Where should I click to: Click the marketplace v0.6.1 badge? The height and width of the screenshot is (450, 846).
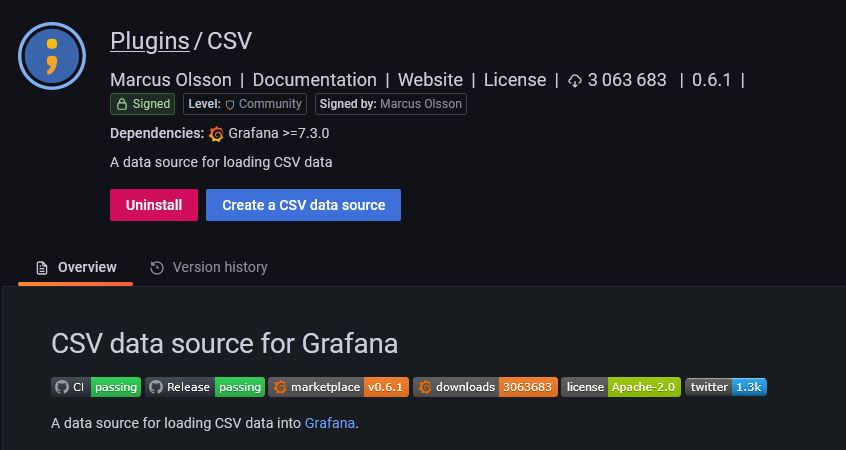click(x=339, y=387)
